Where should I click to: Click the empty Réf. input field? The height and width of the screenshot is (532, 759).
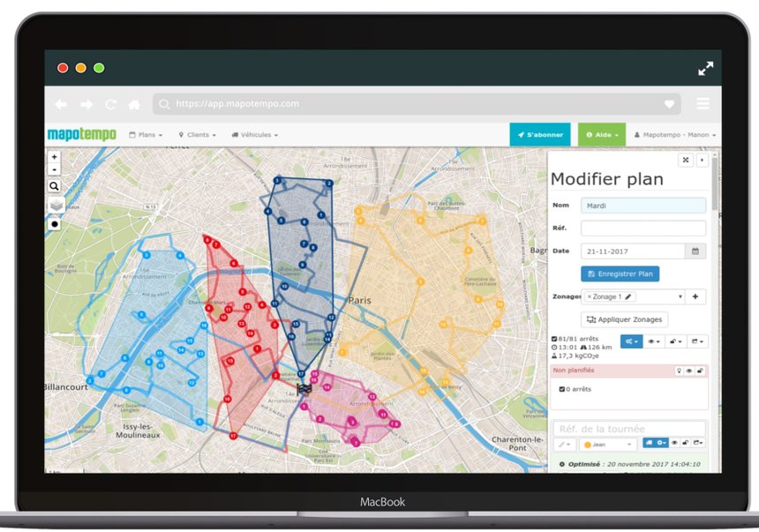tap(643, 228)
